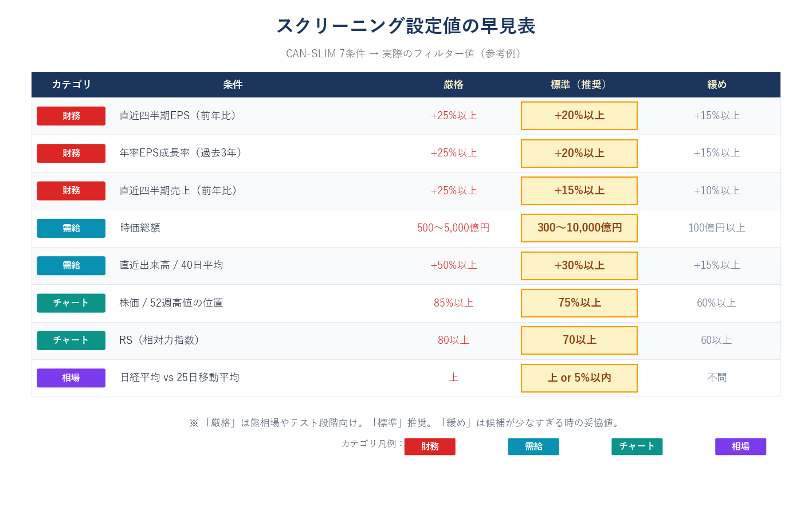This screenshot has width=812, height=514.
Task: Click the 緩め column header
Action: pyautogui.click(x=717, y=84)
